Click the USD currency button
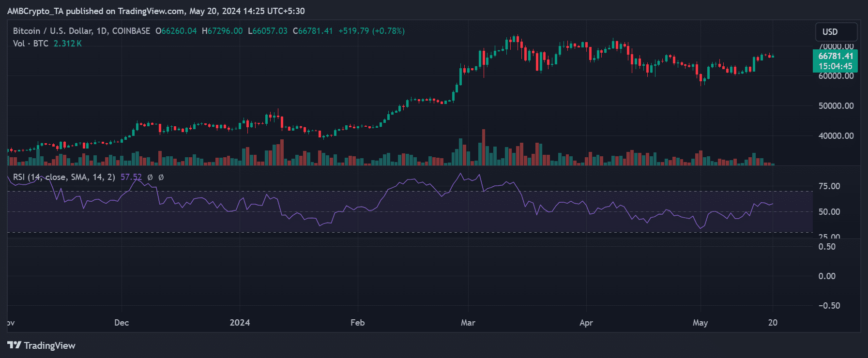Screen dimensions: 868x358 [x=836, y=32]
